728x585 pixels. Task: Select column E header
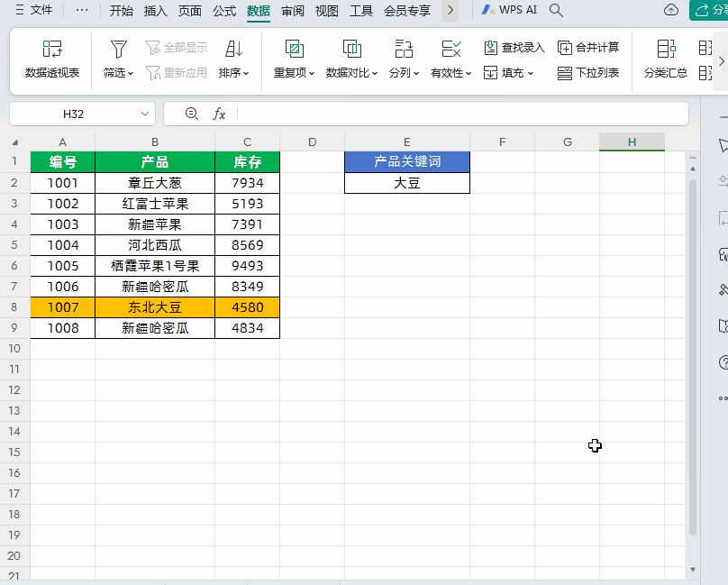coord(407,142)
